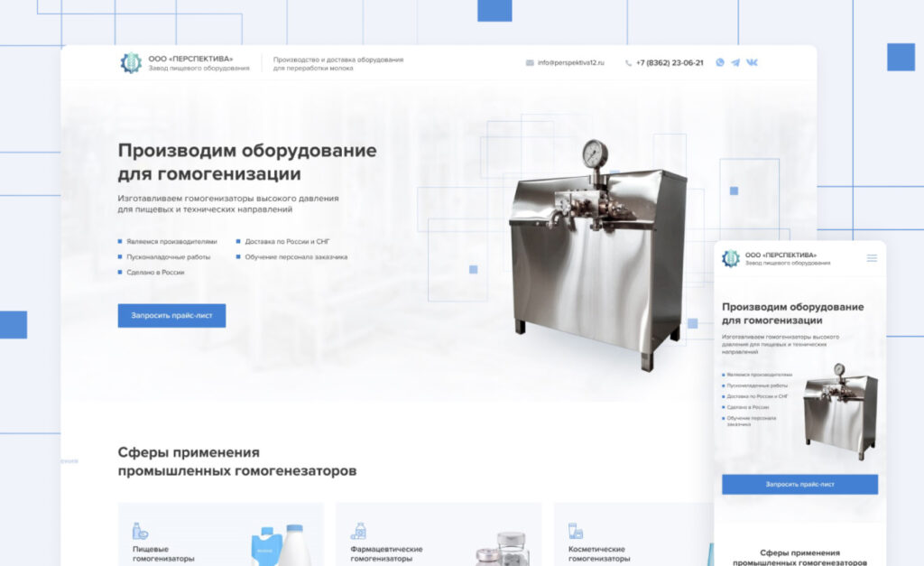
Task: Open the VK social icon in header
Action: (x=752, y=62)
